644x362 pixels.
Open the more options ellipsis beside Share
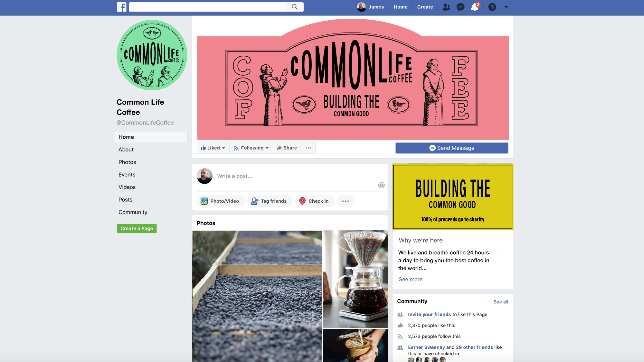[308, 148]
